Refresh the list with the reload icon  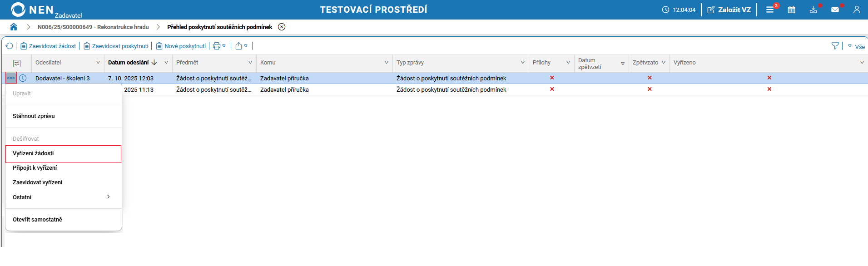pos(9,46)
